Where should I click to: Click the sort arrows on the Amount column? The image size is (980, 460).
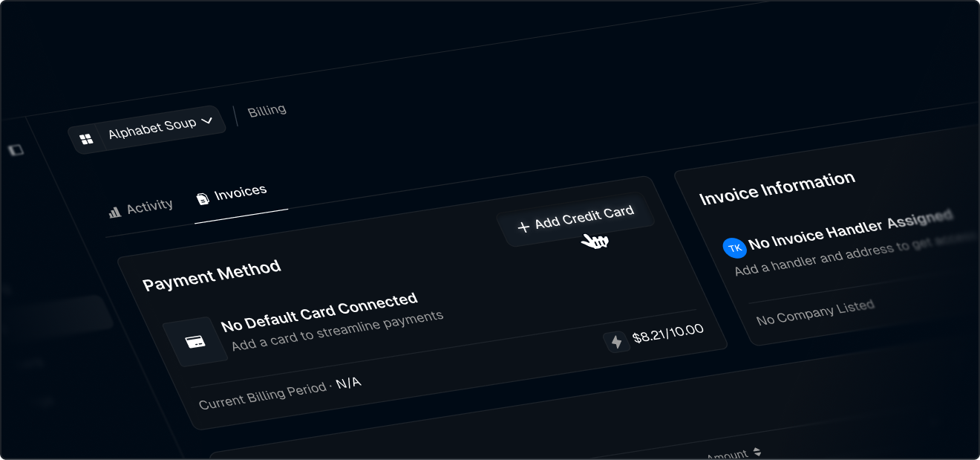click(758, 452)
